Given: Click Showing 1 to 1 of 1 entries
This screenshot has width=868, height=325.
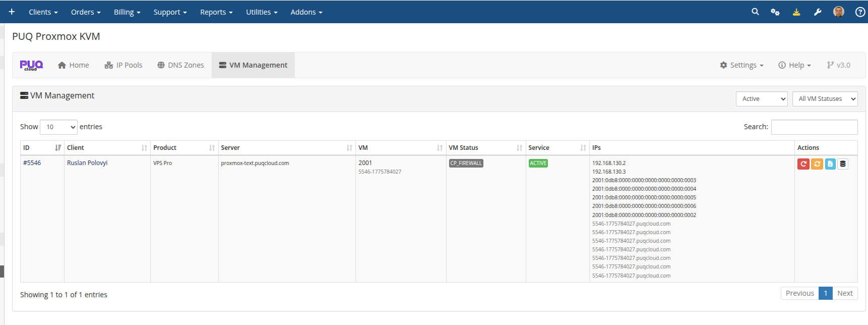Looking at the screenshot, I should (x=64, y=295).
